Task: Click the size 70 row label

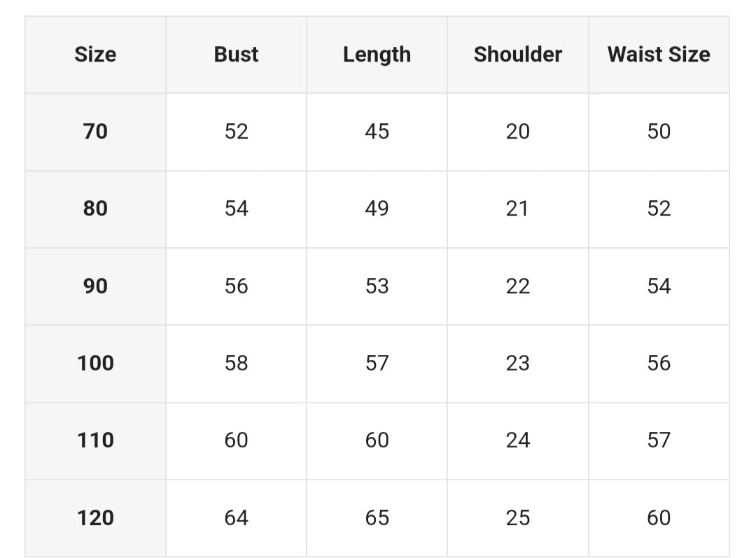Action: point(95,132)
